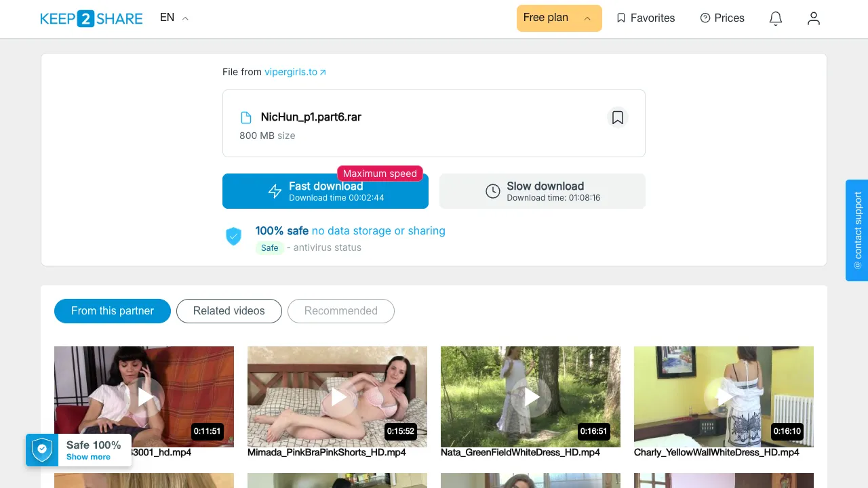Open contact support side tab

(856, 230)
